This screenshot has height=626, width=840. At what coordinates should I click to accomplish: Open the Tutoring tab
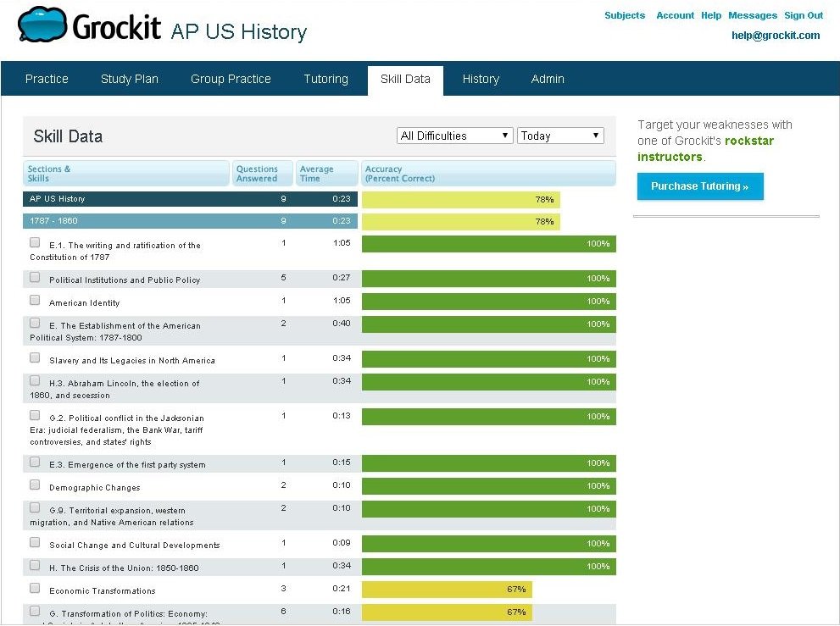(x=325, y=79)
